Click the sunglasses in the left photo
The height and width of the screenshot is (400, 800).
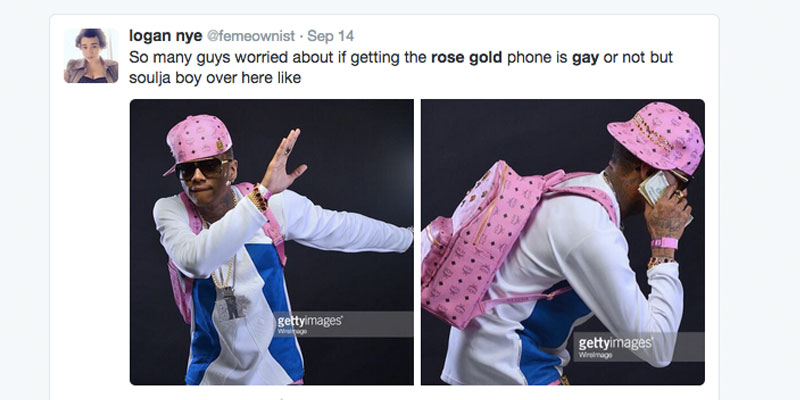pyautogui.click(x=202, y=168)
